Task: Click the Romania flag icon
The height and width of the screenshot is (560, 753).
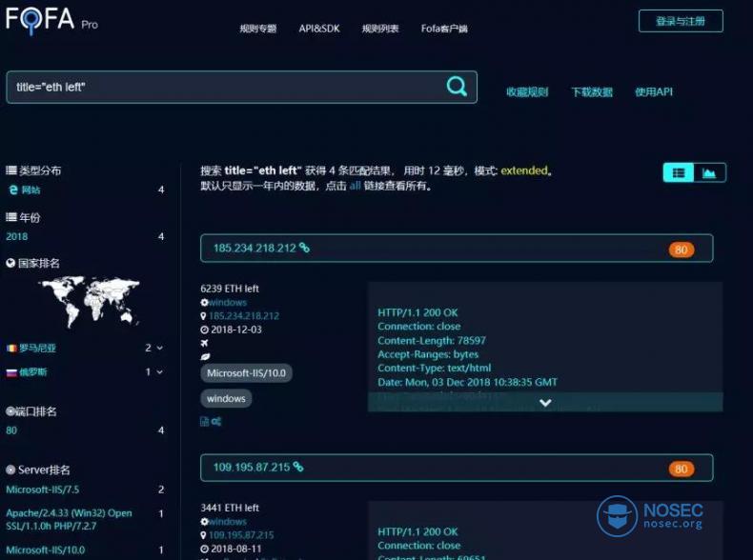Action: point(11,348)
